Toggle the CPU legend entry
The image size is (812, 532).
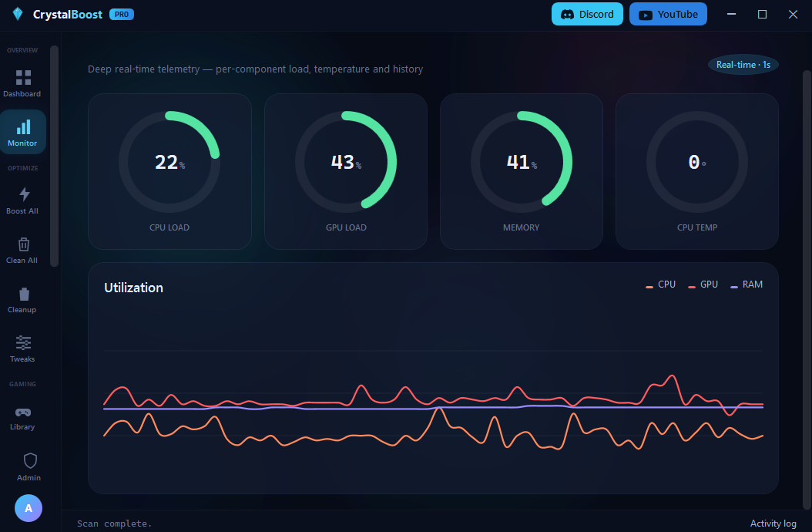[x=661, y=285]
